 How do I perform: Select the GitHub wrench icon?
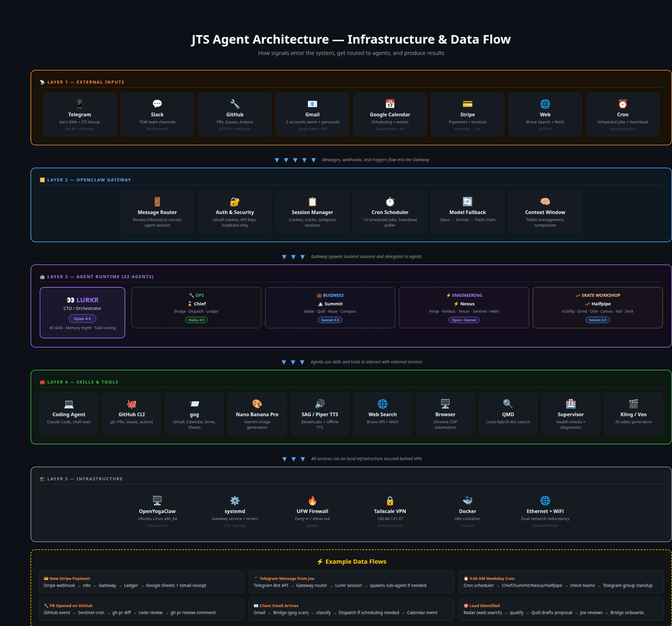point(234,104)
